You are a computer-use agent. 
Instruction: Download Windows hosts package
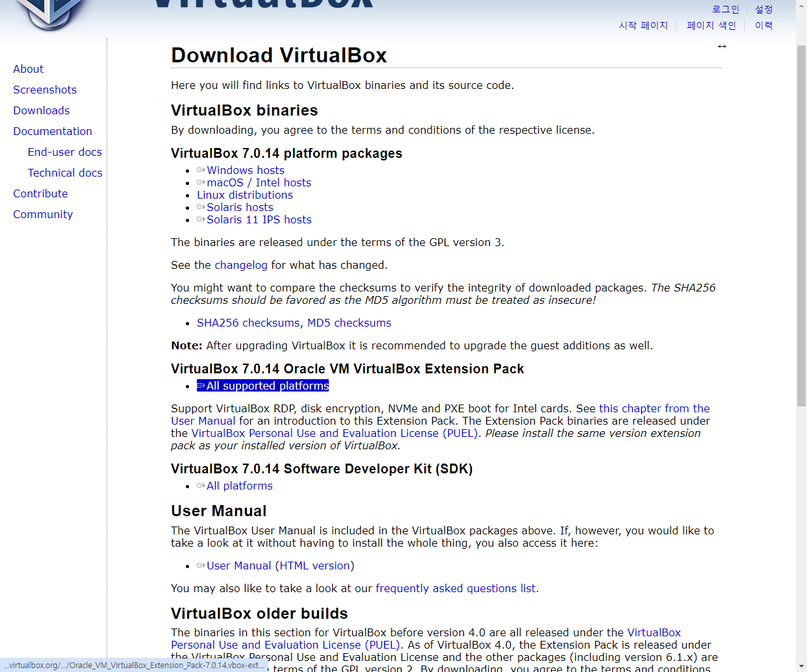[240, 170]
